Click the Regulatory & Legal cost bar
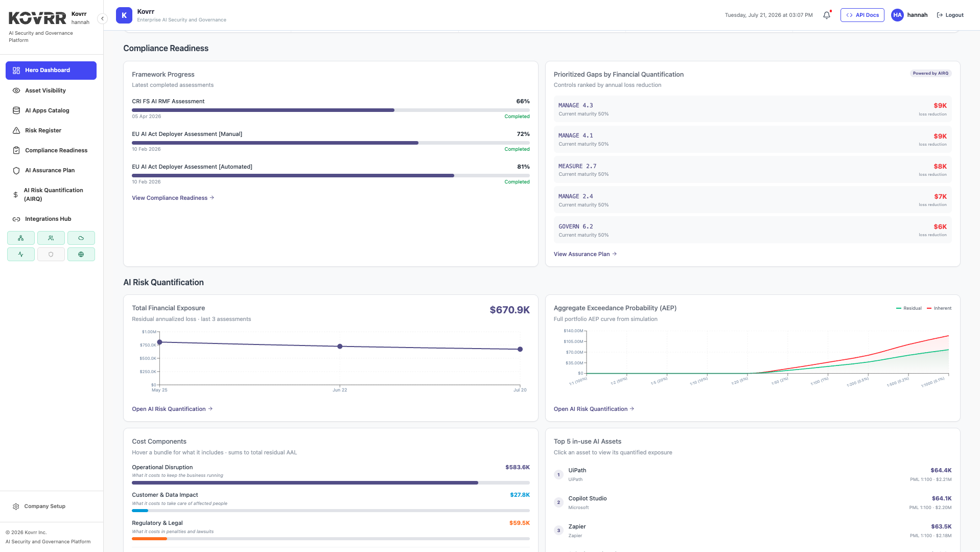This screenshot has width=980, height=552. tap(331, 539)
